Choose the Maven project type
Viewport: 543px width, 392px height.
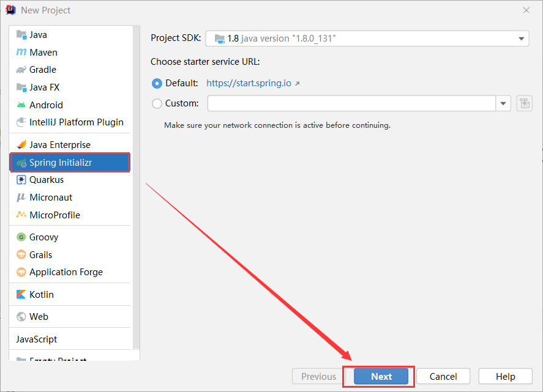[x=70, y=52]
